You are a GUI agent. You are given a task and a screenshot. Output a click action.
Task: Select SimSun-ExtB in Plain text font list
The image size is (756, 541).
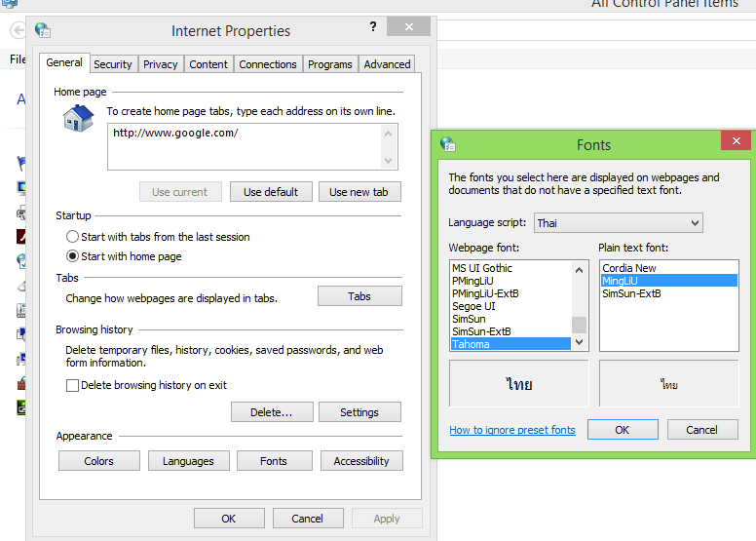click(669, 293)
